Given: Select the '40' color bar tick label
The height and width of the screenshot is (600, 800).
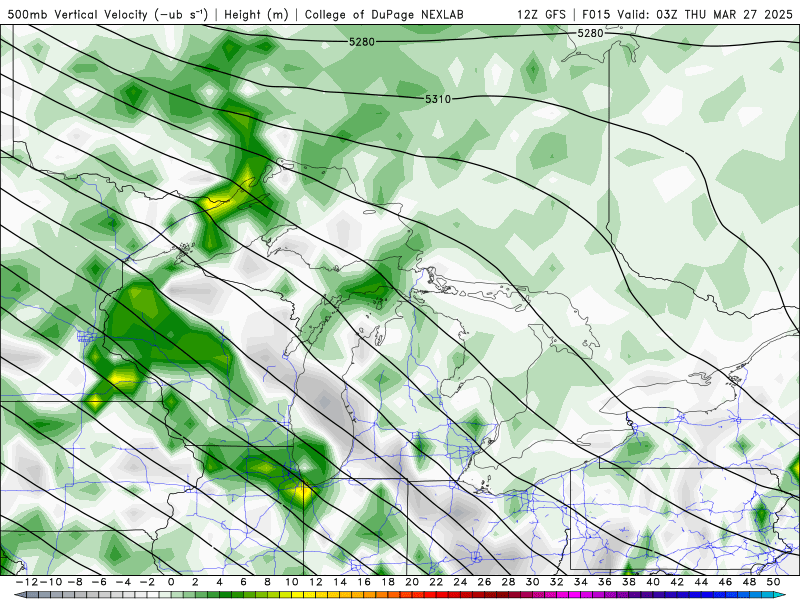Looking at the screenshot, I should [x=653, y=582].
